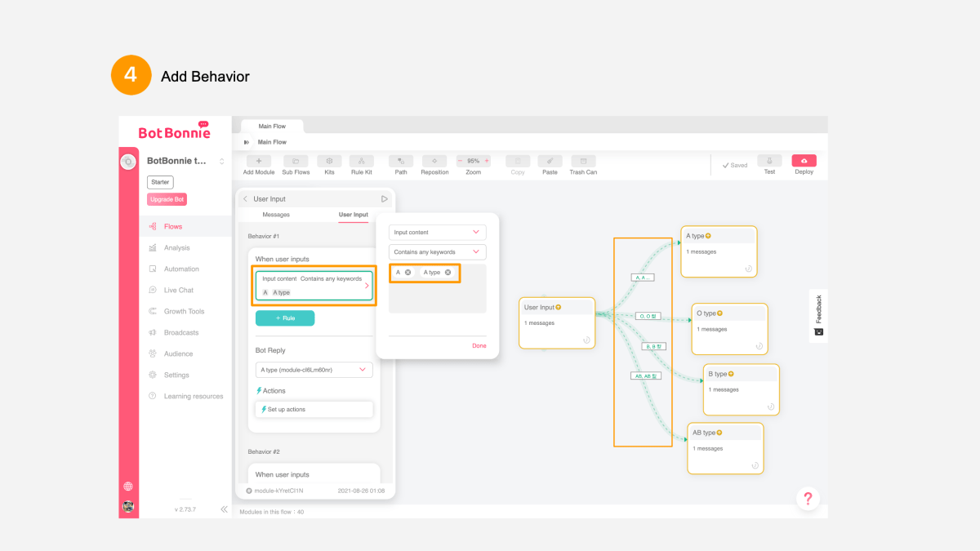Expand the Contains any keywords dropdown
Image resolution: width=980 pixels, height=551 pixels.
[x=437, y=252]
